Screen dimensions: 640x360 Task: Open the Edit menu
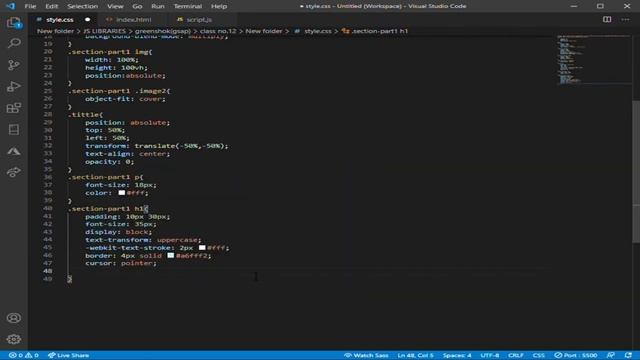coord(51,6)
